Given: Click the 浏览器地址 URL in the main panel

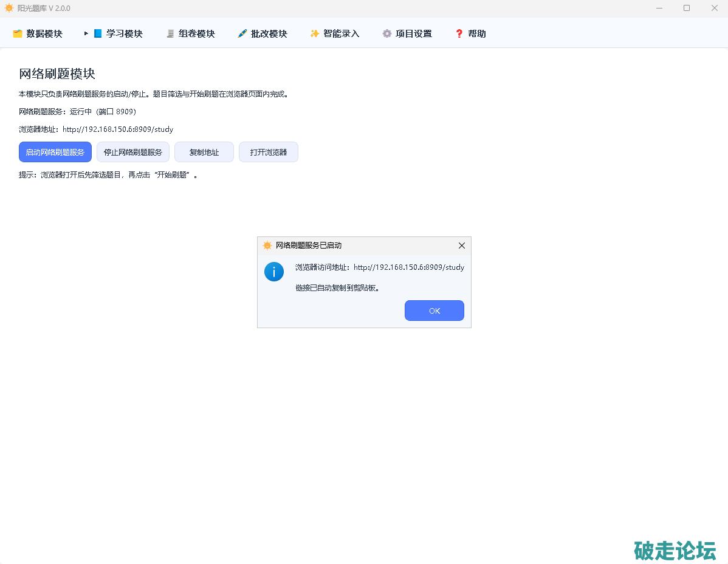Looking at the screenshot, I should 118,129.
